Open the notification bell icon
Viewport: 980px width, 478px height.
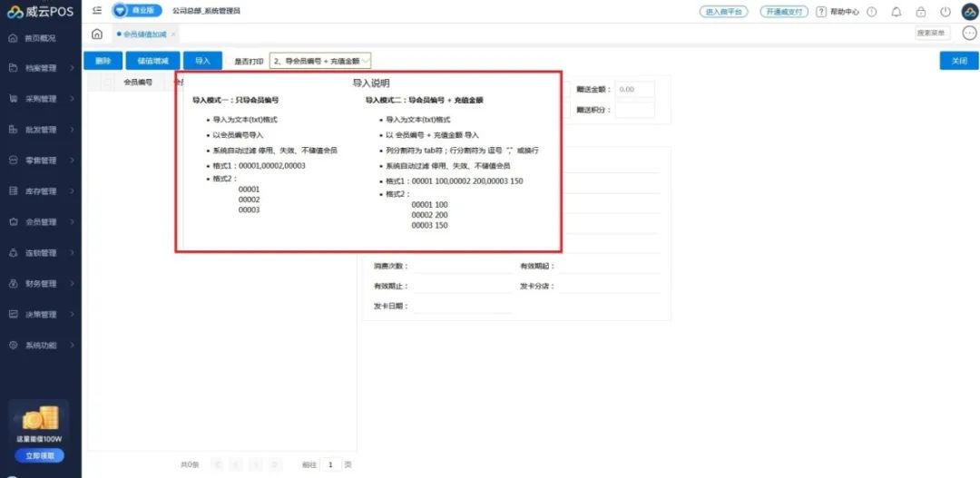(897, 12)
